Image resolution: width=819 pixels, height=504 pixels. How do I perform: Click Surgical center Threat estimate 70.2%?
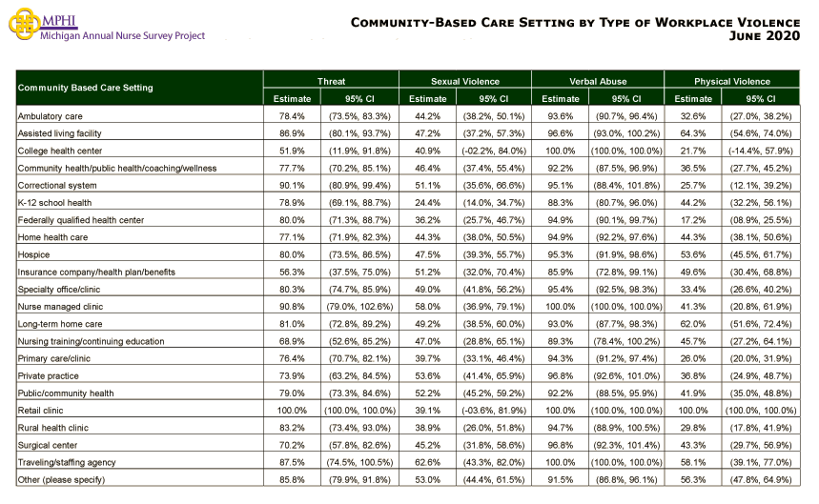pyautogui.click(x=292, y=445)
